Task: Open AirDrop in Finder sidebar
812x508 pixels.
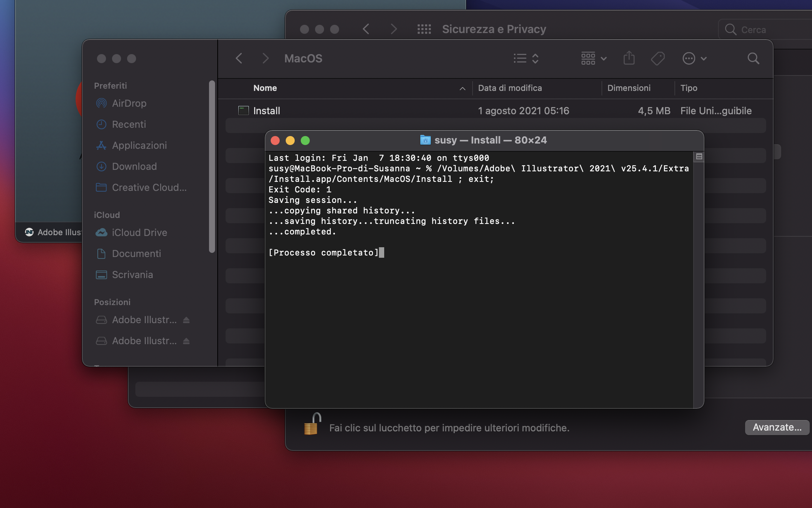Action: click(129, 103)
